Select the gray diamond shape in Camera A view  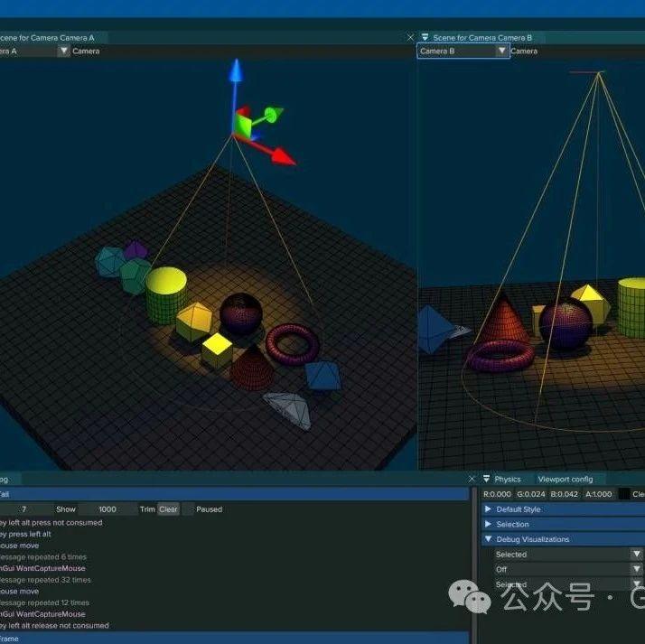point(288,409)
